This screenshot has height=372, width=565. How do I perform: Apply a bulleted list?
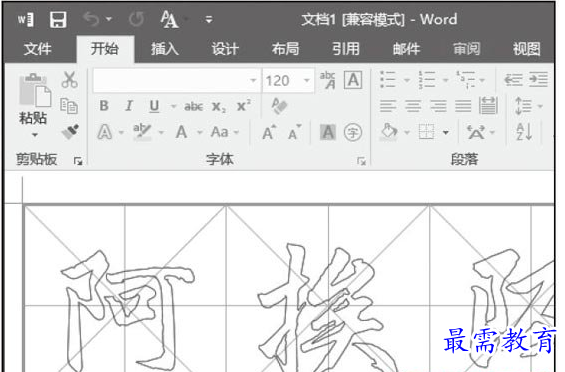point(388,80)
